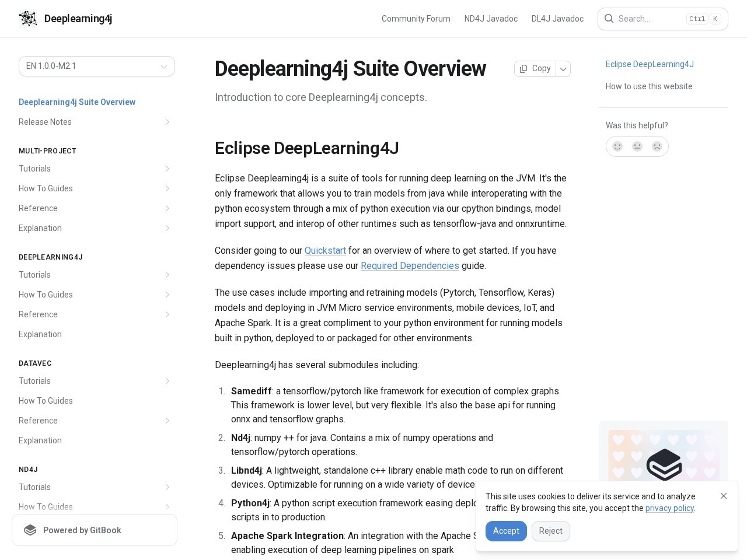Viewport: 747px width, 560px height.
Task: Accept the cookie consent
Action: 506,531
